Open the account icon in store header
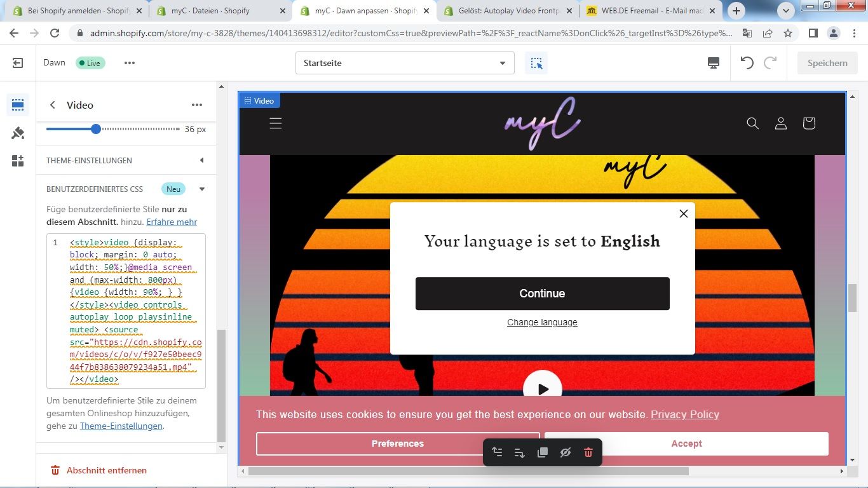Image resolution: width=868 pixels, height=488 pixels. pos(781,123)
